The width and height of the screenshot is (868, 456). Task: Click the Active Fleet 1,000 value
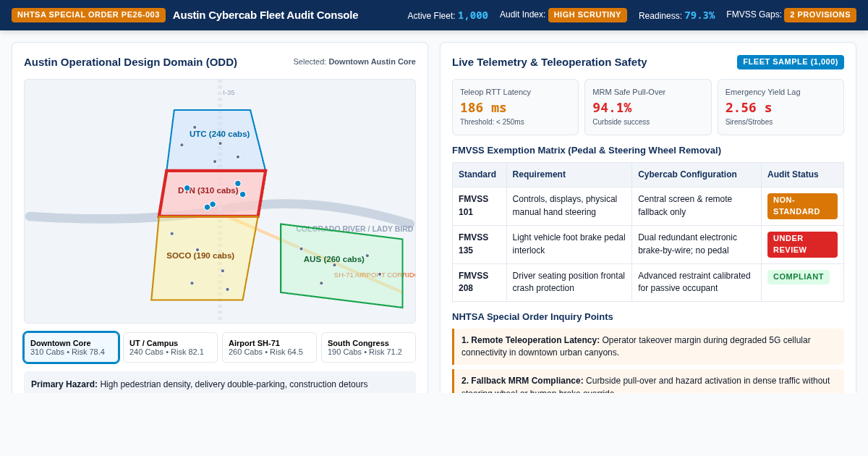473,15
